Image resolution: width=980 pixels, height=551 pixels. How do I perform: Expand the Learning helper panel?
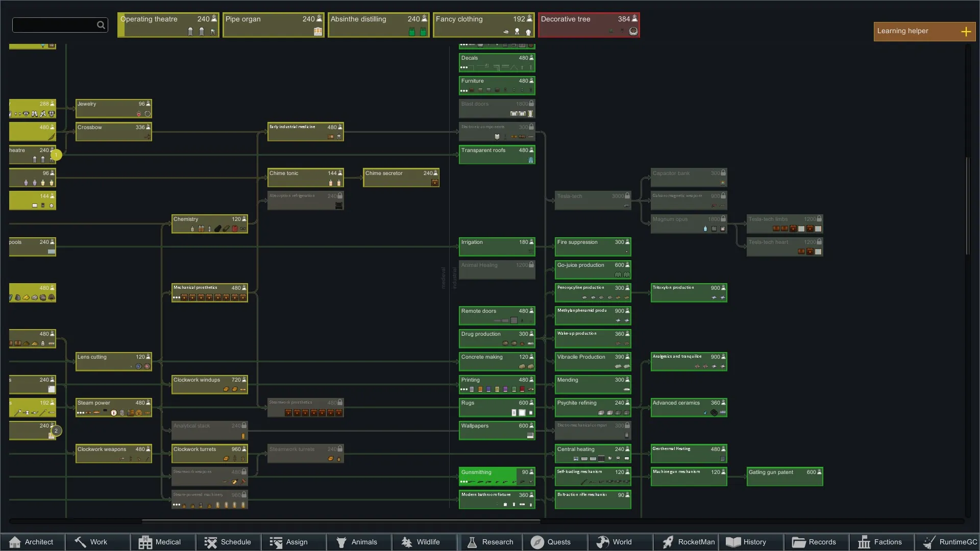[924, 32]
